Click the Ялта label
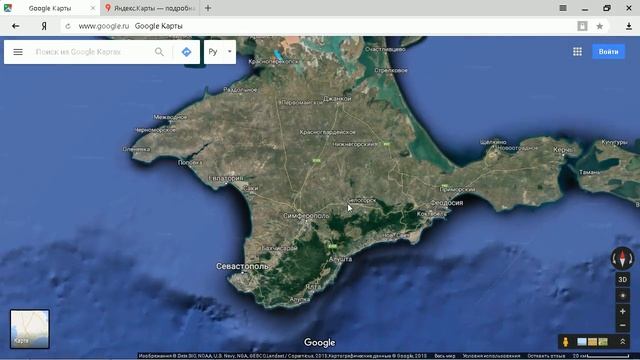Viewport: 640px width, 360px height. [313, 287]
